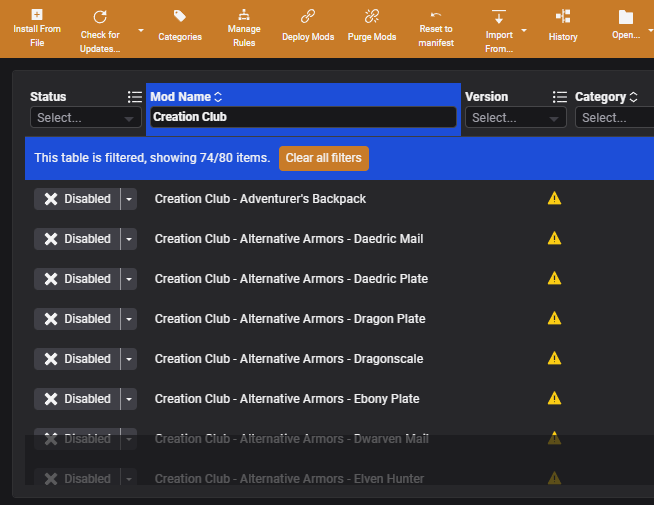Click warning icon for Dwarven Mail
This screenshot has height=505, width=654.
coord(554,438)
